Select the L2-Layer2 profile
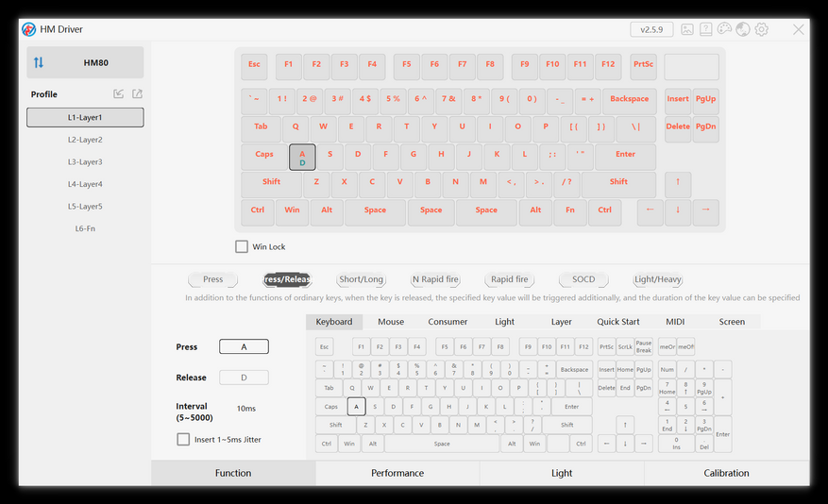The height and width of the screenshot is (504, 828). (x=85, y=140)
